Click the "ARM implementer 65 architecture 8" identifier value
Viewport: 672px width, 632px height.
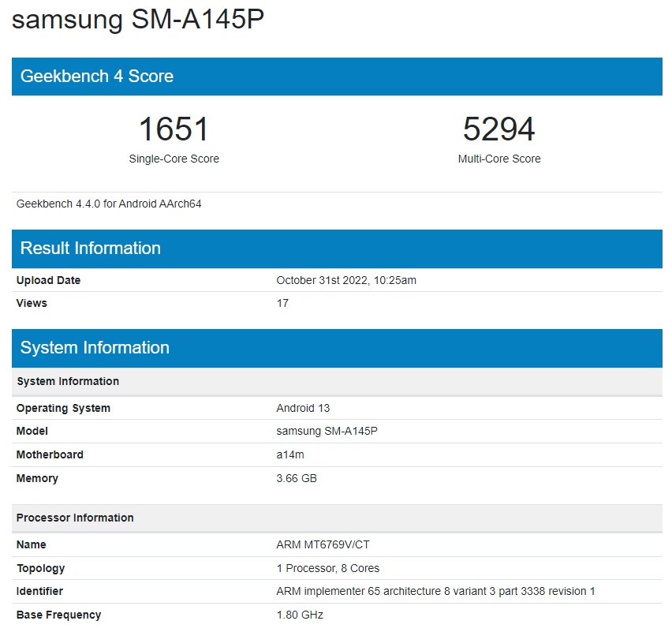(435, 591)
